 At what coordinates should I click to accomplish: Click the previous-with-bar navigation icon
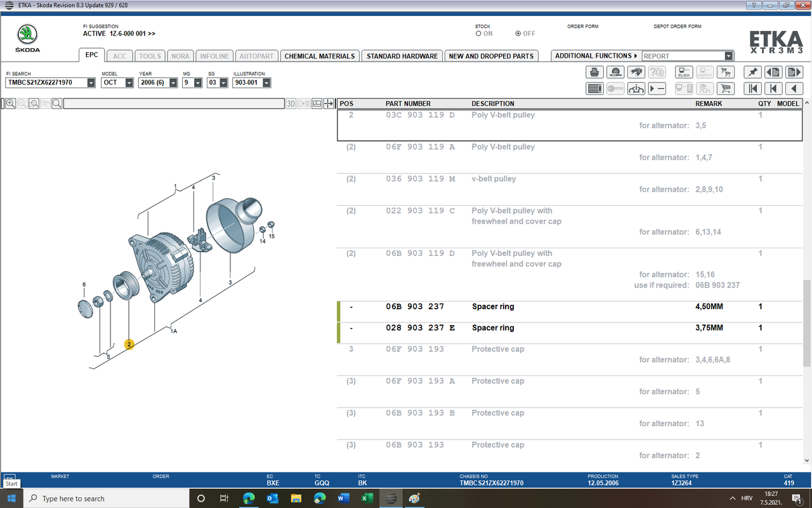pos(773,89)
